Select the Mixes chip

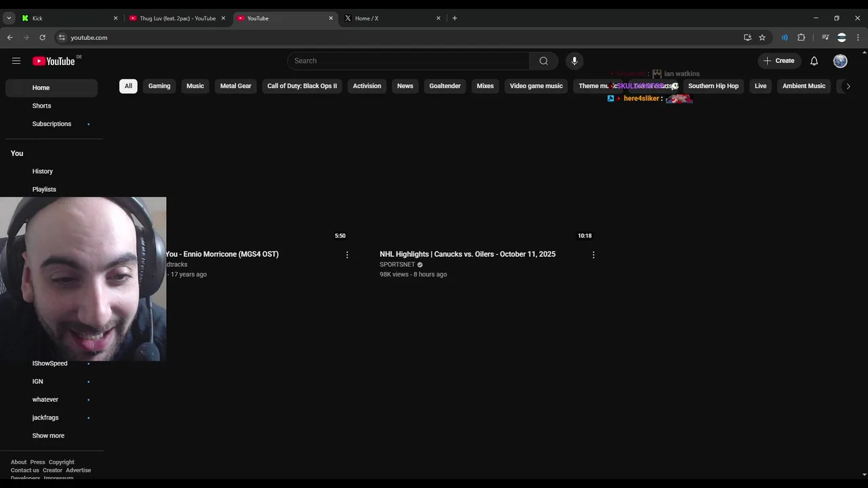485,86
